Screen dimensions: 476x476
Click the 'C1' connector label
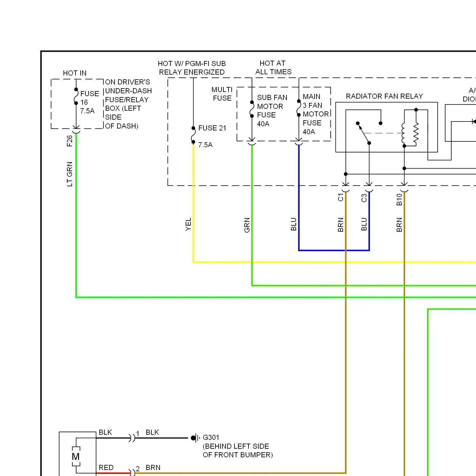pyautogui.click(x=340, y=197)
